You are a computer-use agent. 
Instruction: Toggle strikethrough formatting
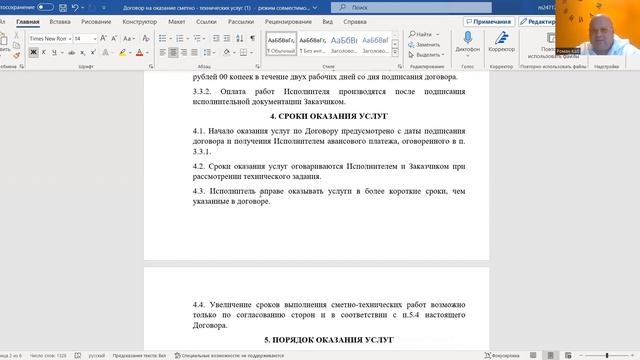(x=72, y=52)
